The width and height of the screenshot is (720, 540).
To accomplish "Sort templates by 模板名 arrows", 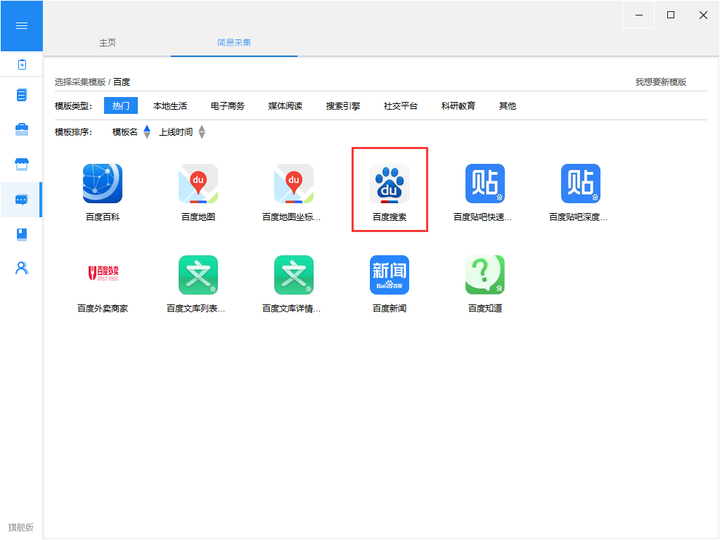I will [147, 132].
